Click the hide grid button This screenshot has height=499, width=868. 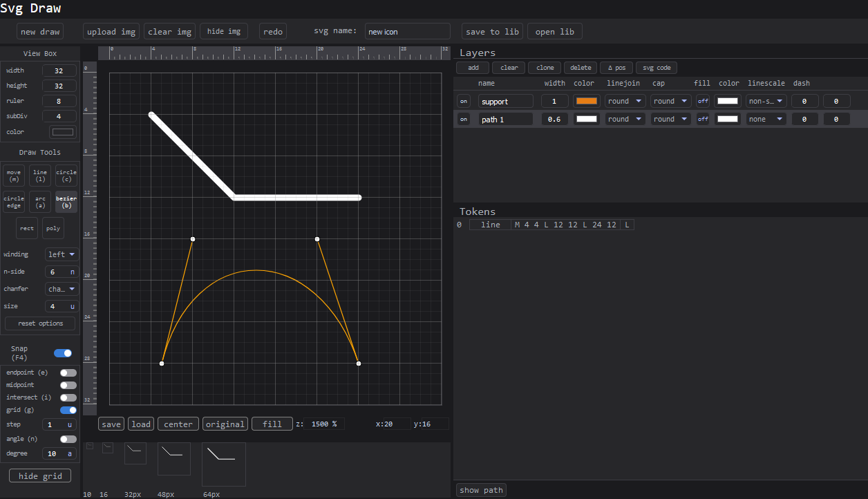point(40,476)
